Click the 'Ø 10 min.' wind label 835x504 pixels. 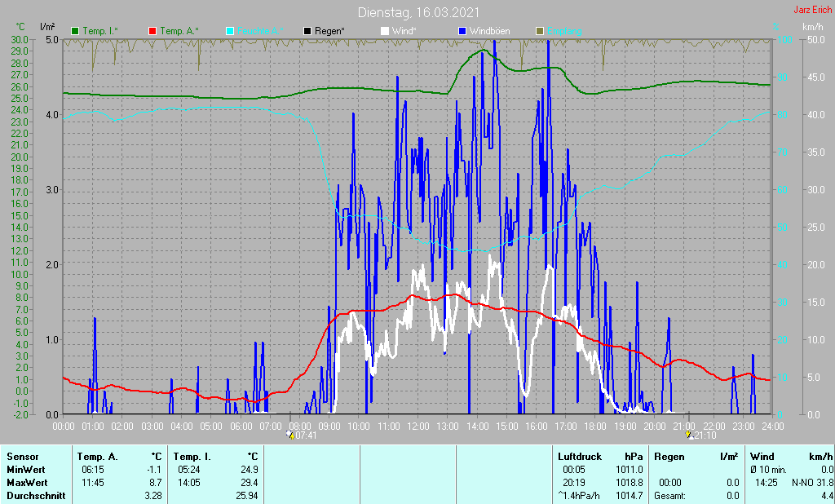click(x=768, y=470)
